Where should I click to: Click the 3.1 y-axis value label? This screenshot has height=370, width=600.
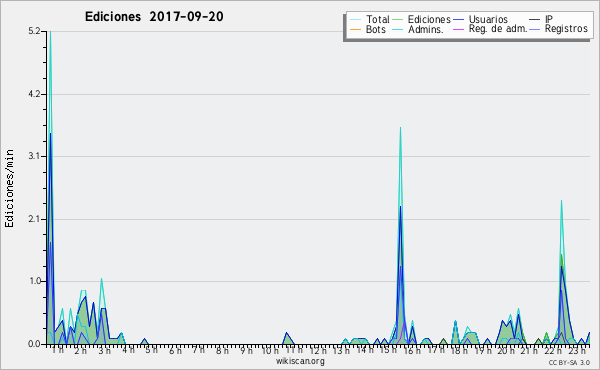(x=34, y=156)
